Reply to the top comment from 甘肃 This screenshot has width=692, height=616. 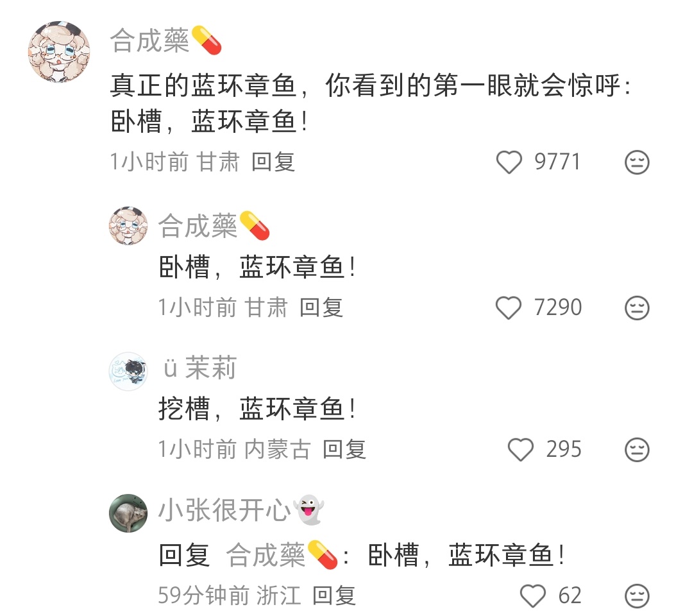coord(273,162)
